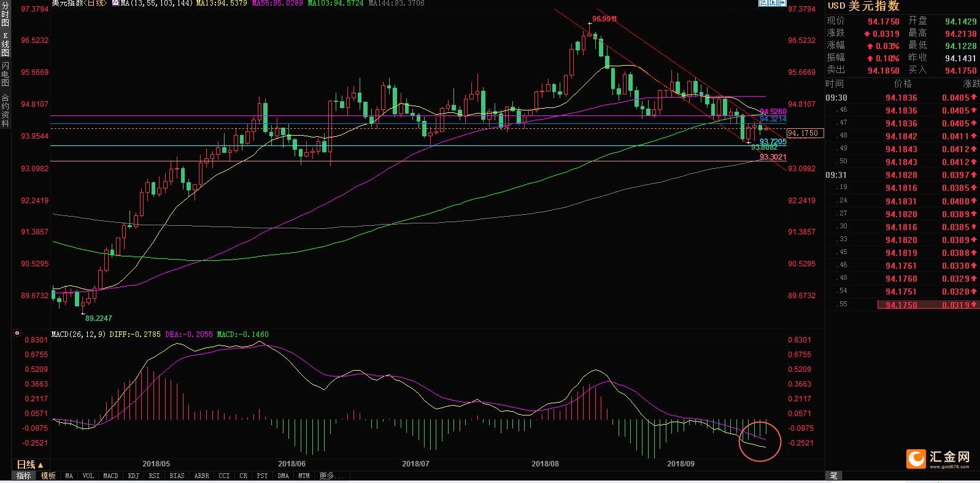
Task: Open the 模板 template selector
Action: (48, 476)
